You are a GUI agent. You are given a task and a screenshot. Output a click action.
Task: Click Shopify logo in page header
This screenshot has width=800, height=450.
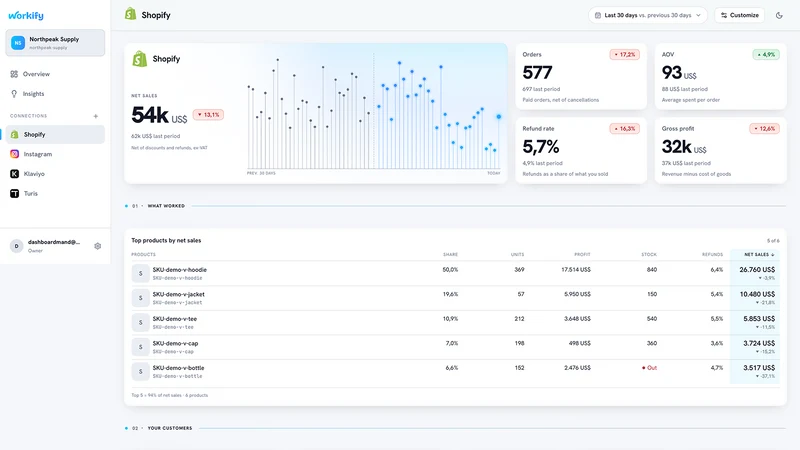131,14
